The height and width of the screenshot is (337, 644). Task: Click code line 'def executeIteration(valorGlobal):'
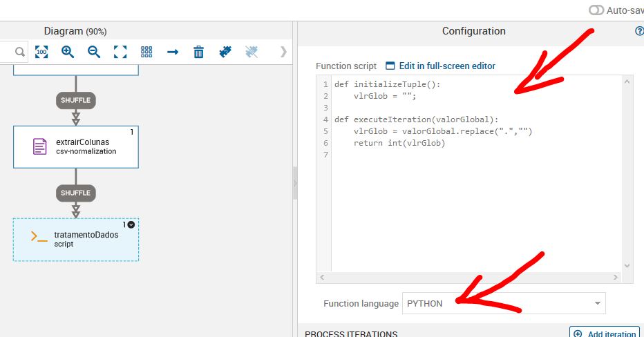tap(416, 119)
